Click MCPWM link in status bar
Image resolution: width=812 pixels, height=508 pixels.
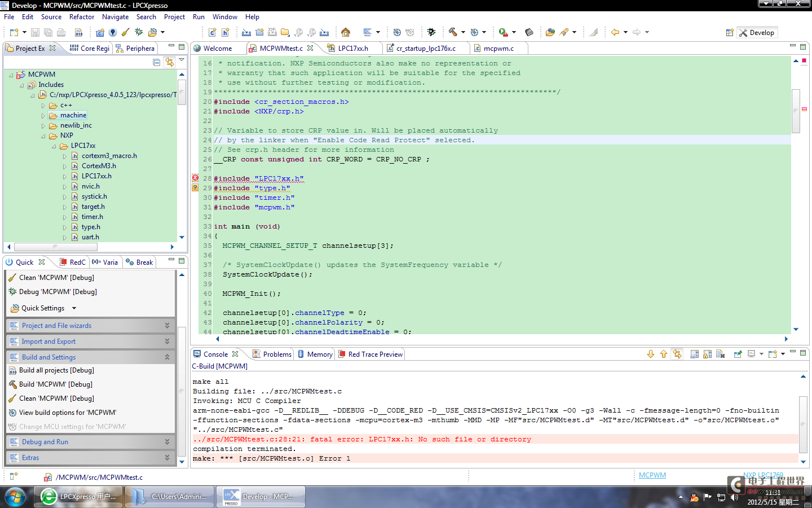652,475
